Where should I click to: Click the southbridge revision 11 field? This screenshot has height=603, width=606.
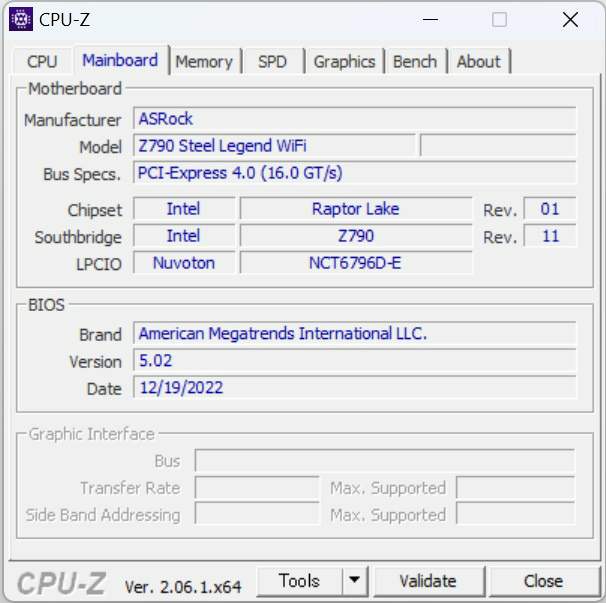[x=550, y=236]
